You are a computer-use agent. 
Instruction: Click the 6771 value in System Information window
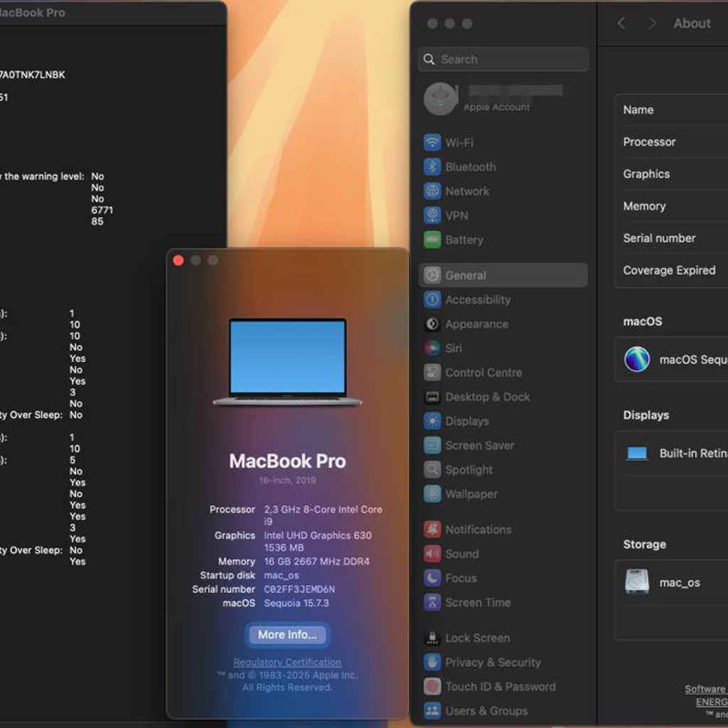pos(102,210)
